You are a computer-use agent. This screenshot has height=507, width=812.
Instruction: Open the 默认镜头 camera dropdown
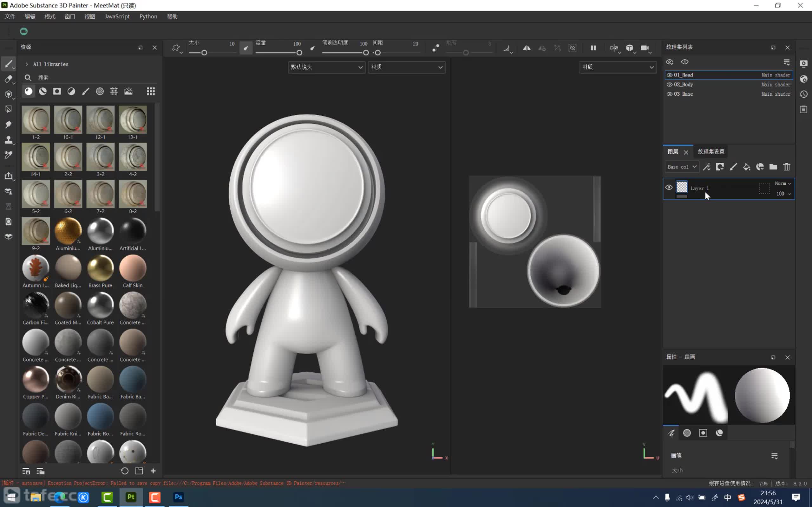(x=326, y=66)
